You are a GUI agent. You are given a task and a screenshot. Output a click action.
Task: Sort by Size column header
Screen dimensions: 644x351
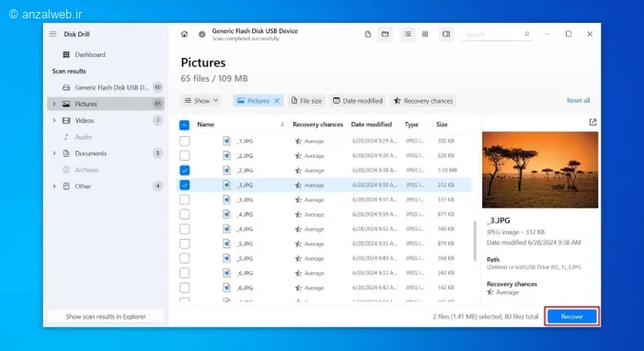442,124
